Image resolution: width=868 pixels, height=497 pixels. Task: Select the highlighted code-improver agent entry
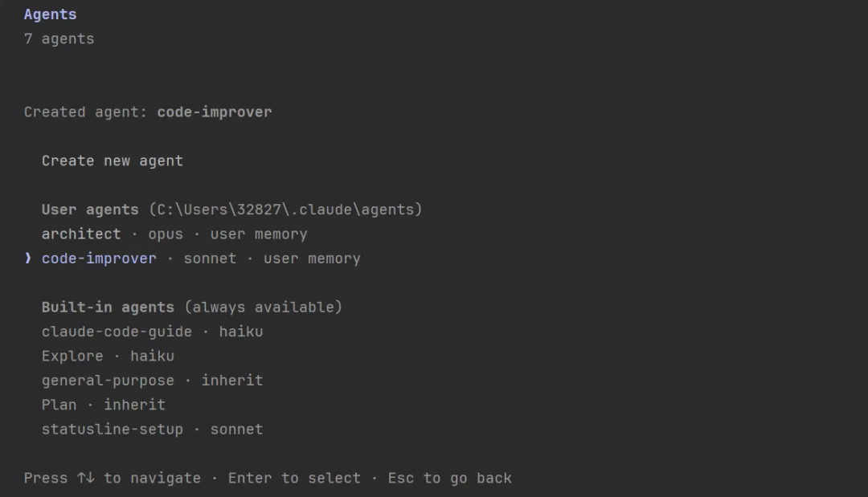99,259
